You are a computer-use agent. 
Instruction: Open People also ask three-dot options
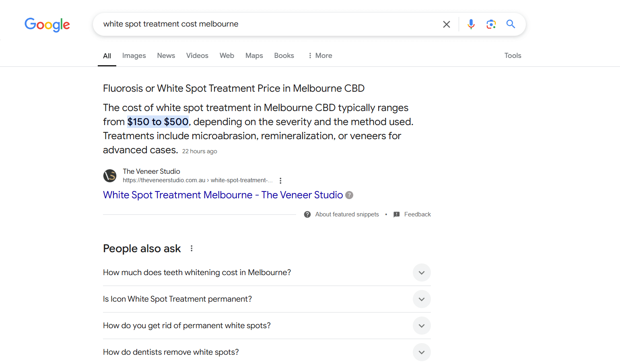tap(192, 249)
